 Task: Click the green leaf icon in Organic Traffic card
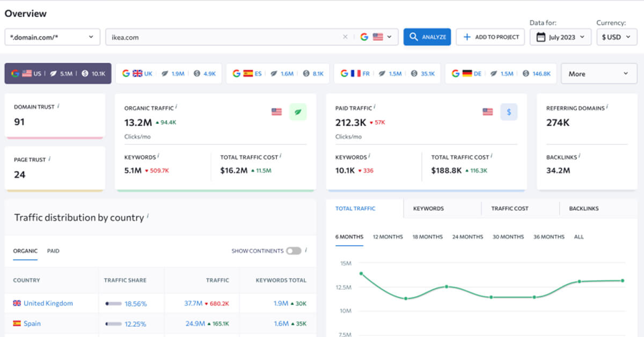[x=298, y=112]
